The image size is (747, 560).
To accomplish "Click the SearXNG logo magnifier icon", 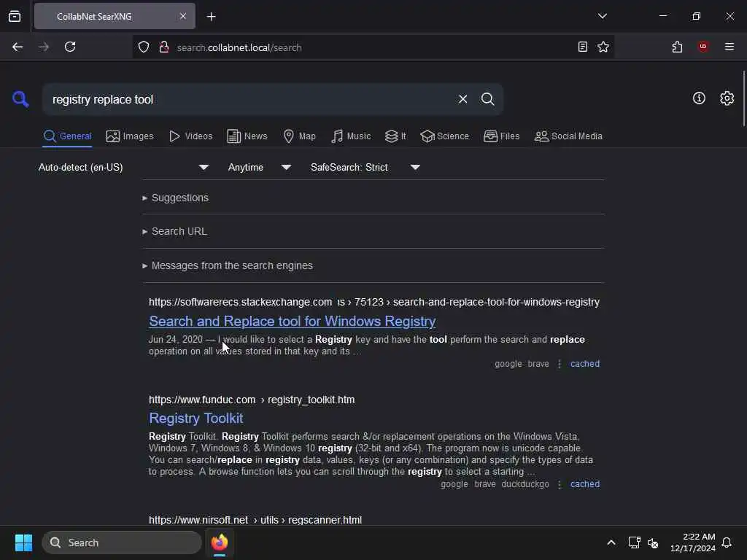I will point(20,99).
